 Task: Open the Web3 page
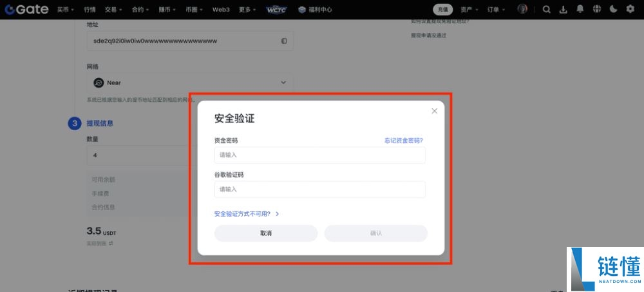click(221, 10)
